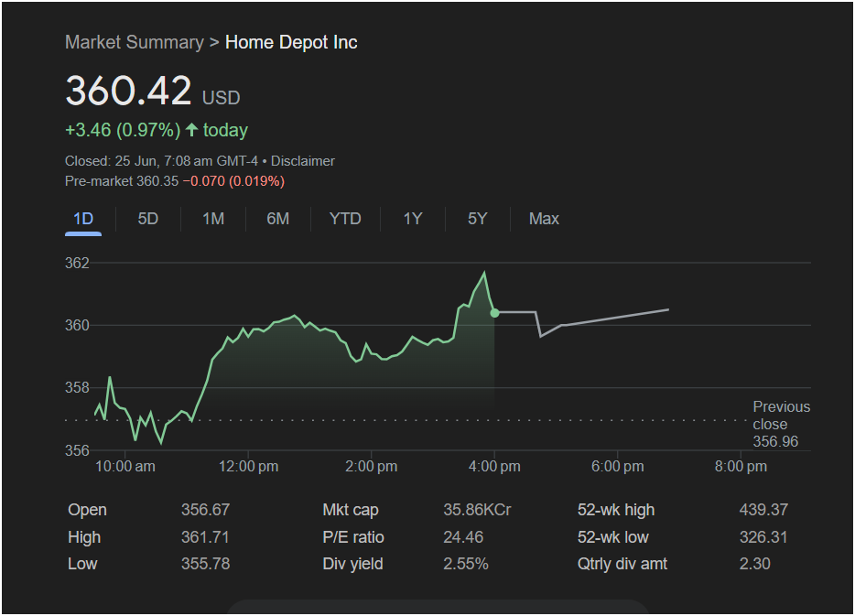Select the YTD tab

pos(344,219)
